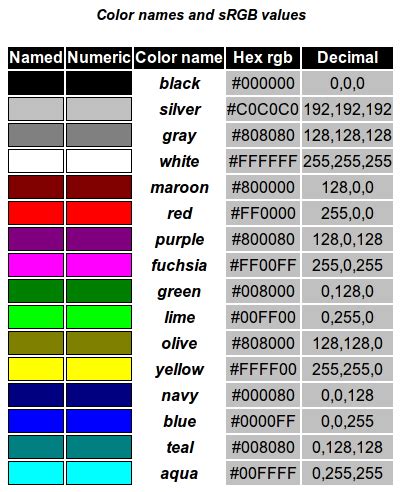Pick the Named gray swatch
Image resolution: width=400 pixels, height=492 pixels.
[x=36, y=135]
